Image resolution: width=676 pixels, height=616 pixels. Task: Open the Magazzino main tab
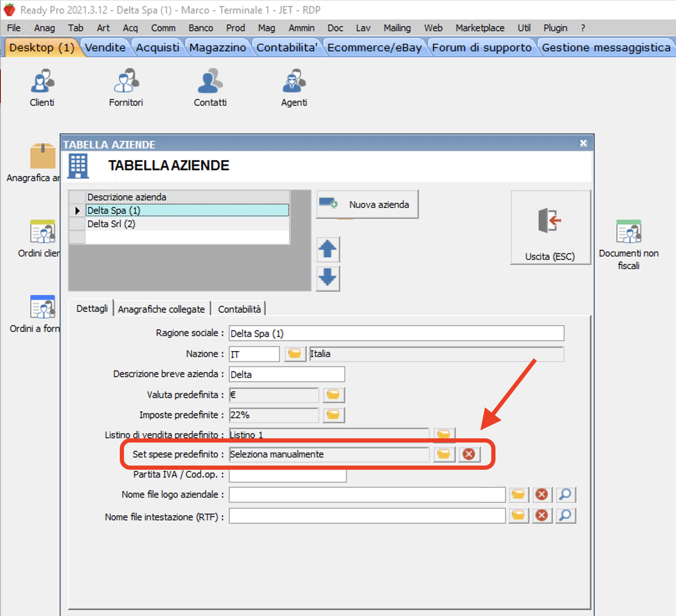[217, 48]
